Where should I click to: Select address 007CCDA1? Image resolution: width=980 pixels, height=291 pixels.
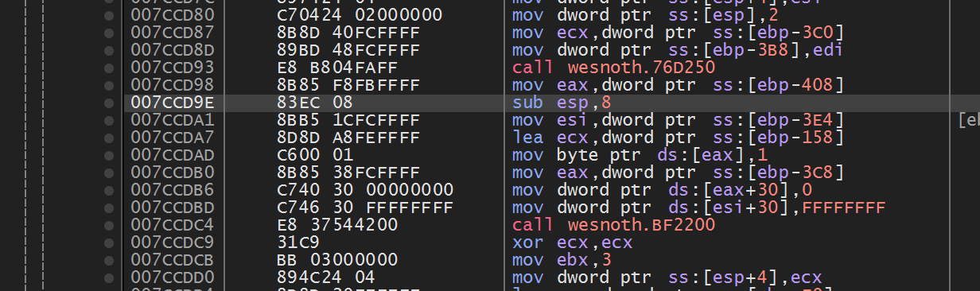[x=173, y=120]
